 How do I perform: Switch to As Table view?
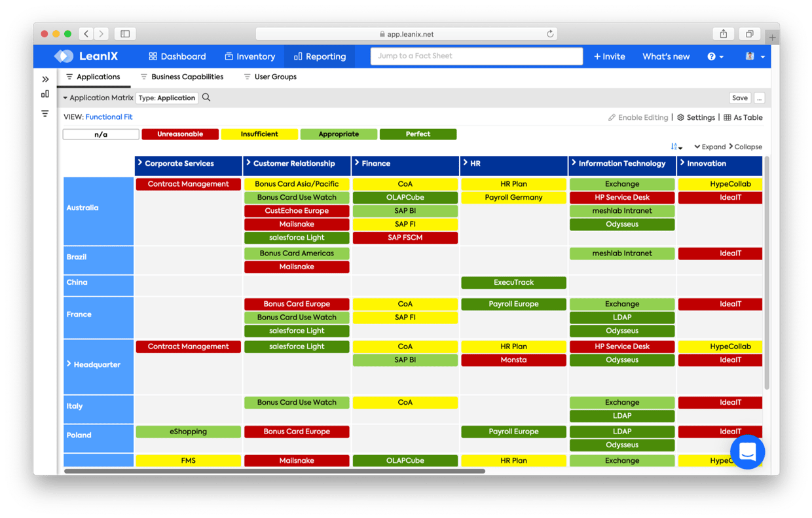[743, 118]
